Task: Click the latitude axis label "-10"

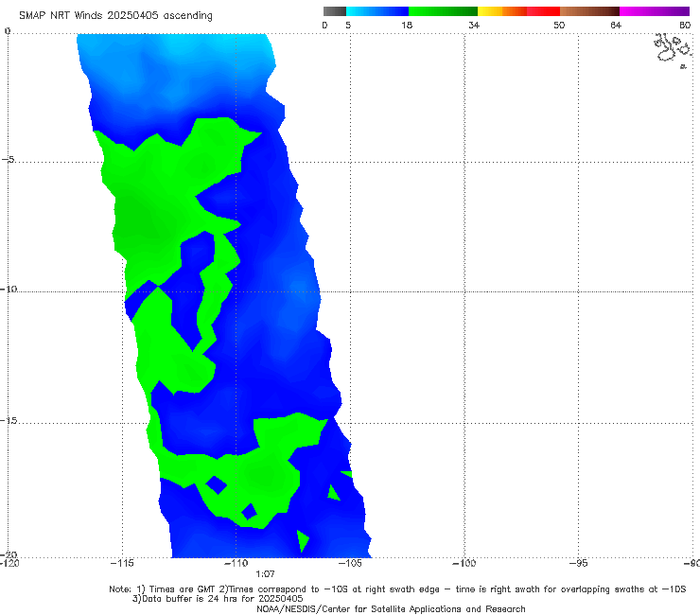Action: (9, 289)
